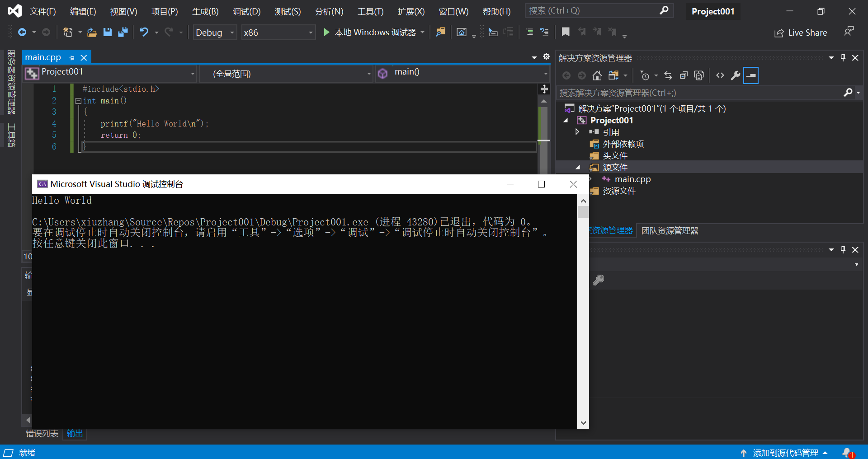The height and width of the screenshot is (459, 868).
Task: Toggle a bookmark with the bookmark icon
Action: (566, 32)
